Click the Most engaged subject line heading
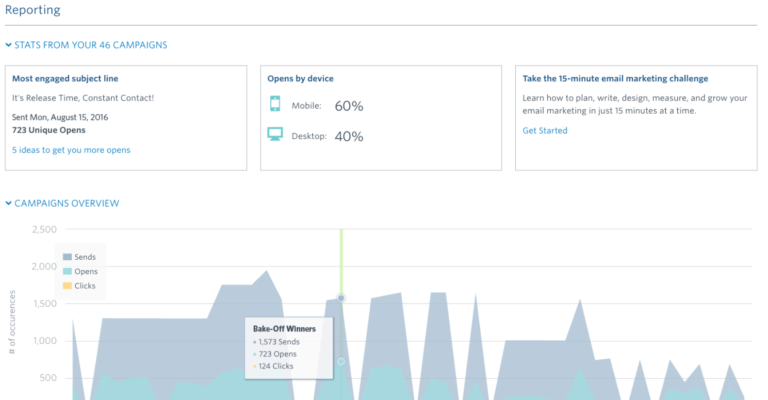The height and width of the screenshot is (400, 768). pos(65,78)
